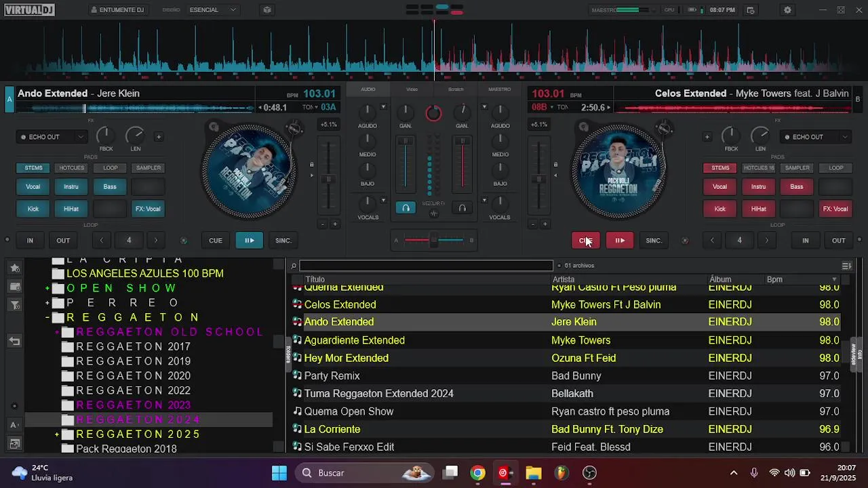The height and width of the screenshot is (488, 868).
Task: Click the 3D cube icon in top bar
Action: coord(267,10)
